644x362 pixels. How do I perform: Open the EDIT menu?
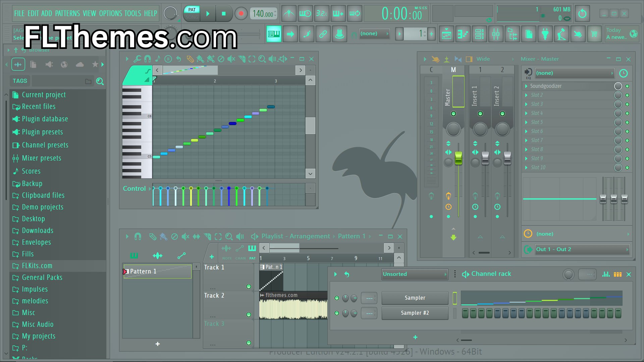(33, 13)
